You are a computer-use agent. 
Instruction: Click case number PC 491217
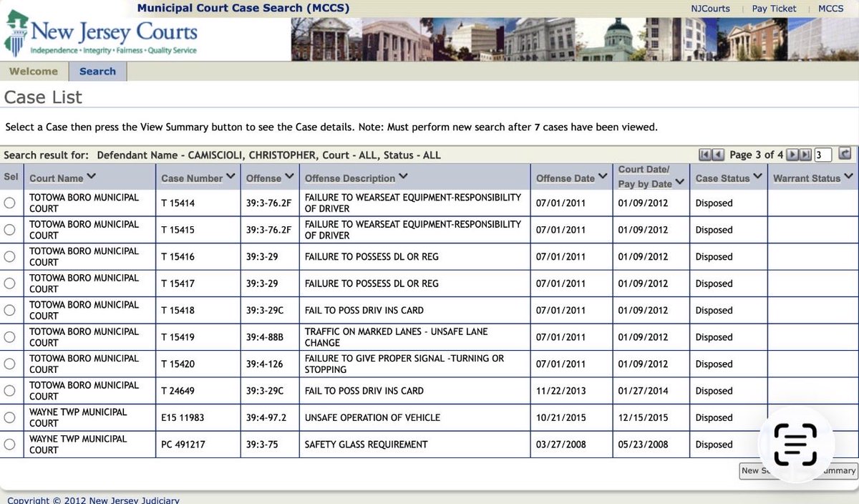(183, 445)
